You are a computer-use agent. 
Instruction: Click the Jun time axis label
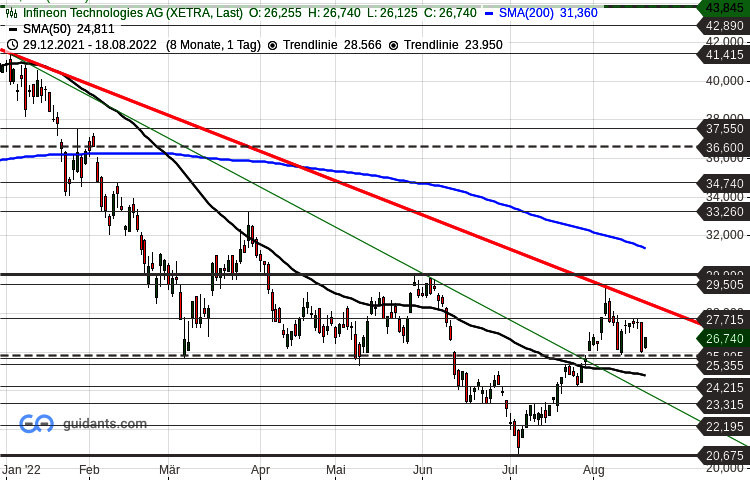[x=422, y=470]
